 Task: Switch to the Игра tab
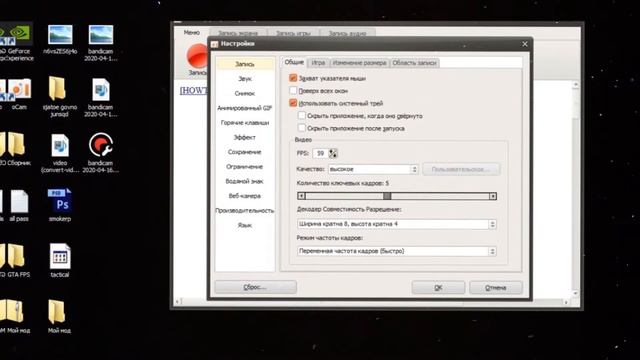(318, 63)
